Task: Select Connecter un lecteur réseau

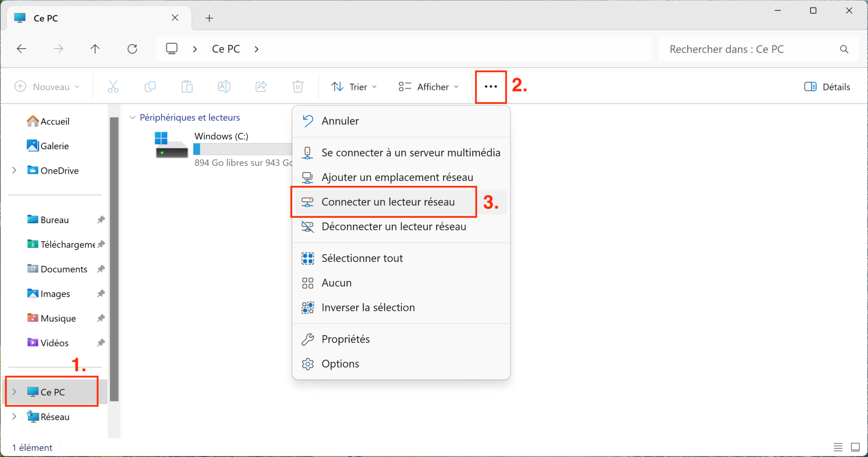Action: point(388,202)
